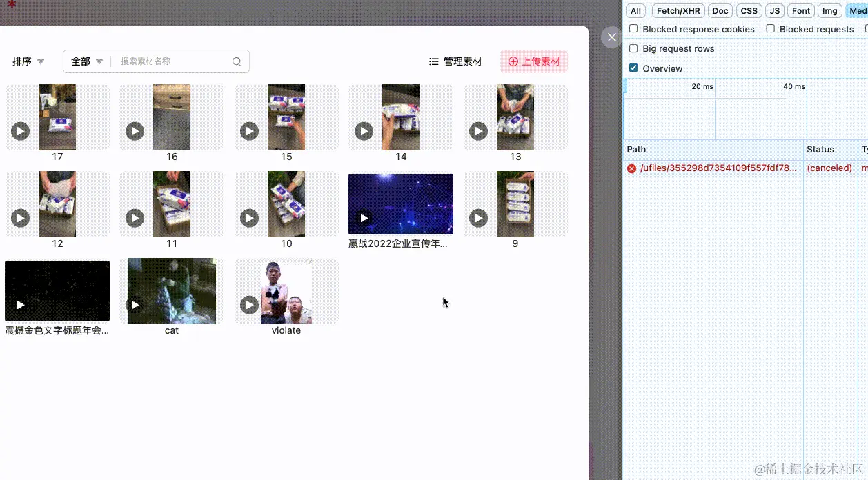
Task: Click the 管理素材 button
Action: [x=455, y=61]
